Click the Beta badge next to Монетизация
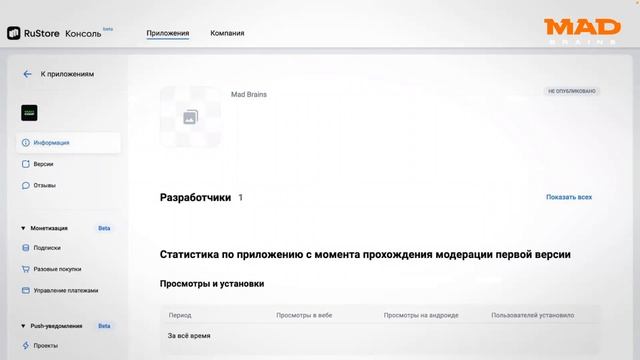The height and width of the screenshot is (360, 640). (x=104, y=228)
